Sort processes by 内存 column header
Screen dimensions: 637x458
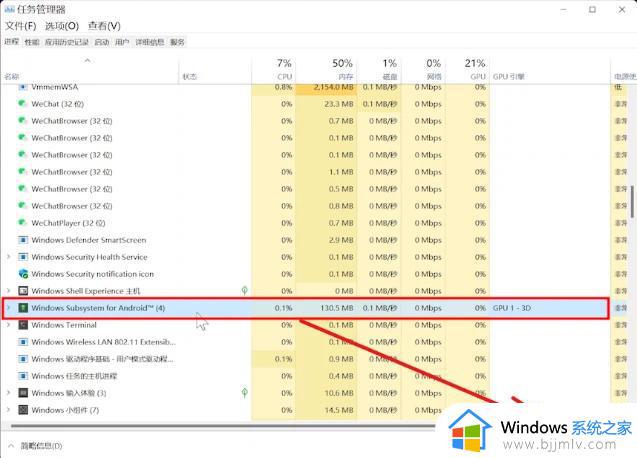point(326,70)
